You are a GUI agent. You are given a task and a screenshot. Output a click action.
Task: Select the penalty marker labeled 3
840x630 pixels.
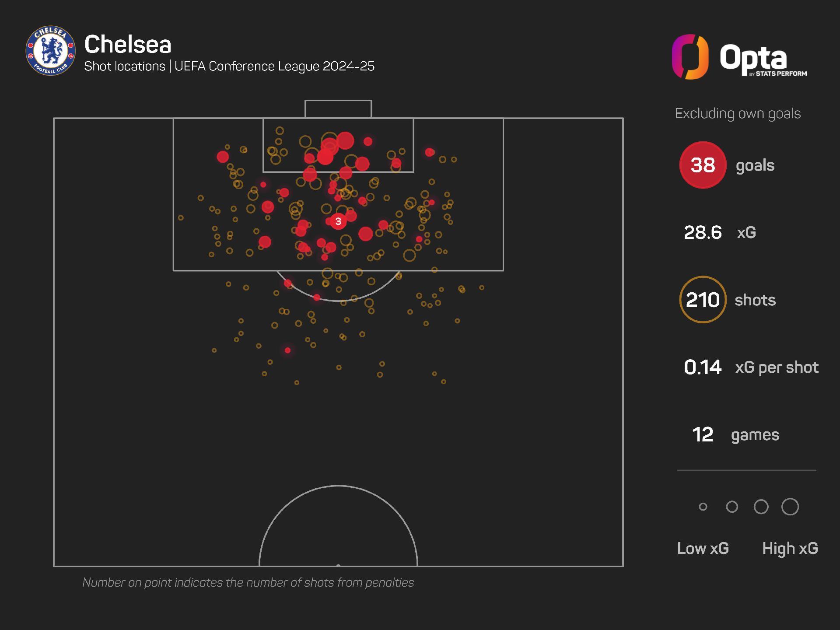point(338,221)
